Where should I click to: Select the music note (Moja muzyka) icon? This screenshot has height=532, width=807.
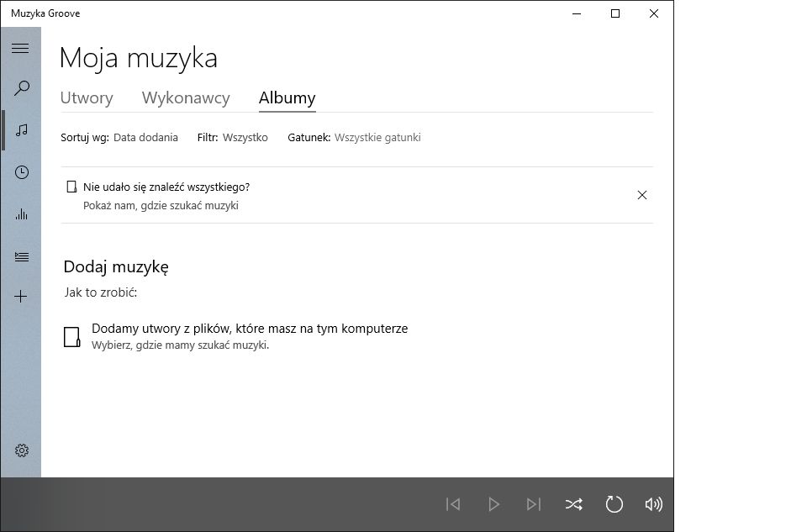(21, 130)
